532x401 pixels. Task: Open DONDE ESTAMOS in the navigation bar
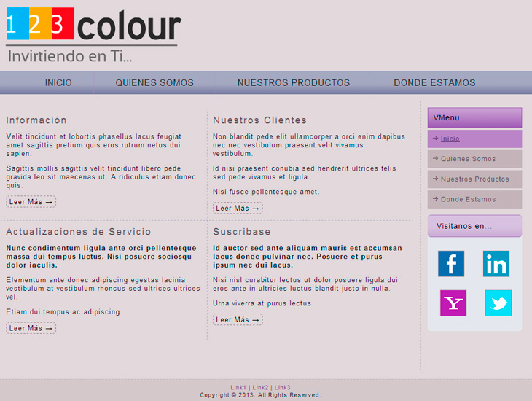[434, 83]
